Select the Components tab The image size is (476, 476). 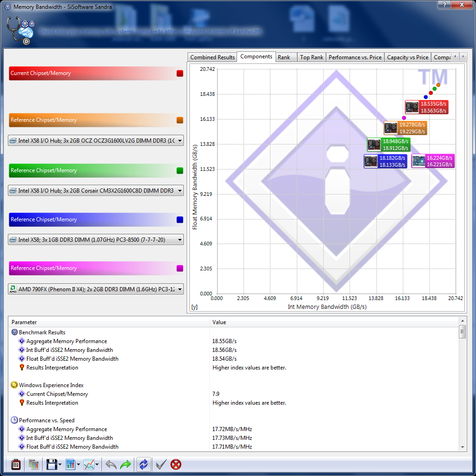tap(256, 56)
